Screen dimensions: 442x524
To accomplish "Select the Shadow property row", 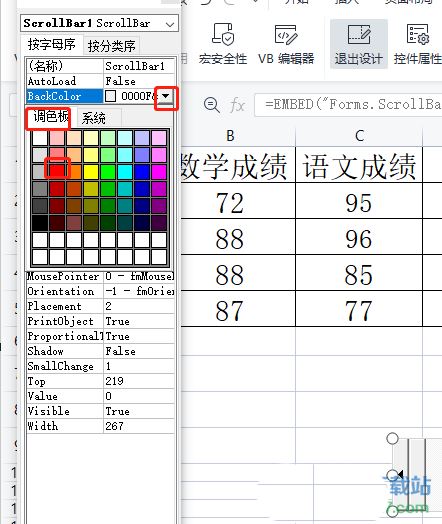I will click(x=100, y=351).
